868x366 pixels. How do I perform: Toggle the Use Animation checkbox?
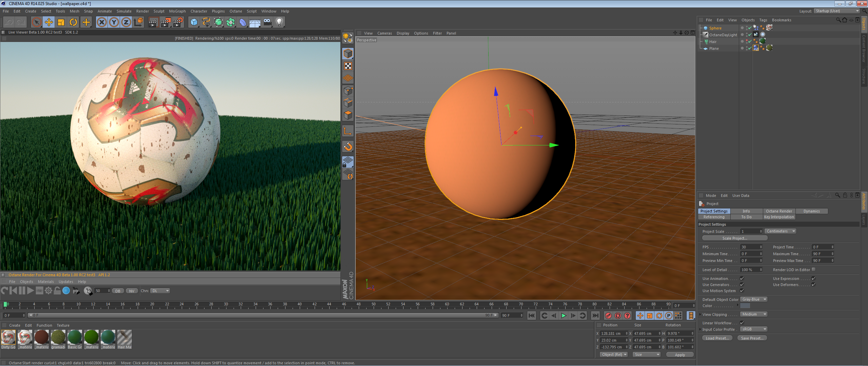[x=742, y=279]
